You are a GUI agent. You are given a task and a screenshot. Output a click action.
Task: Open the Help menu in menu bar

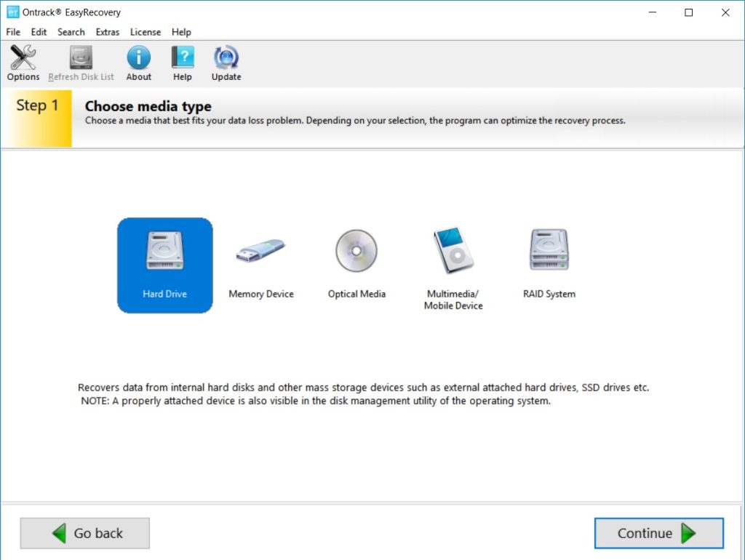[181, 32]
